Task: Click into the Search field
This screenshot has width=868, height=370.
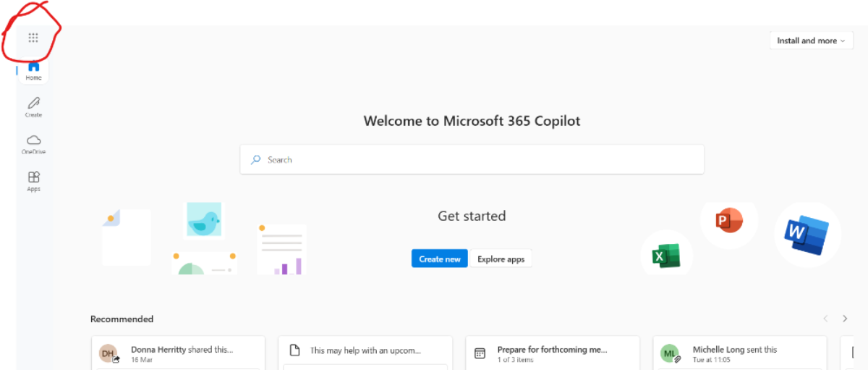Action: click(x=472, y=159)
